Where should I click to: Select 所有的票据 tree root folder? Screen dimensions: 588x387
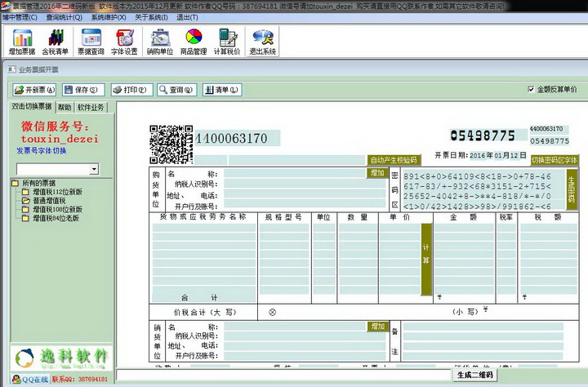pos(38,183)
